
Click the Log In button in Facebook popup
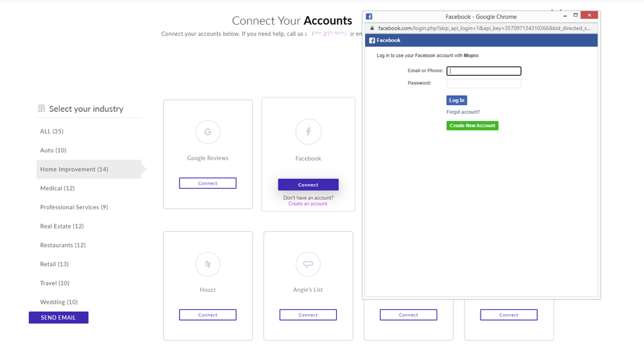(x=457, y=100)
